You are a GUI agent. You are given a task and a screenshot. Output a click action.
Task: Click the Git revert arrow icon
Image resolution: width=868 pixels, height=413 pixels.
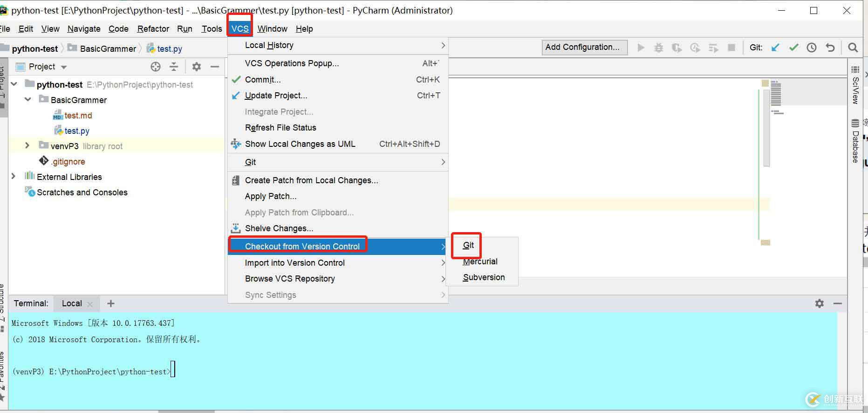[830, 48]
